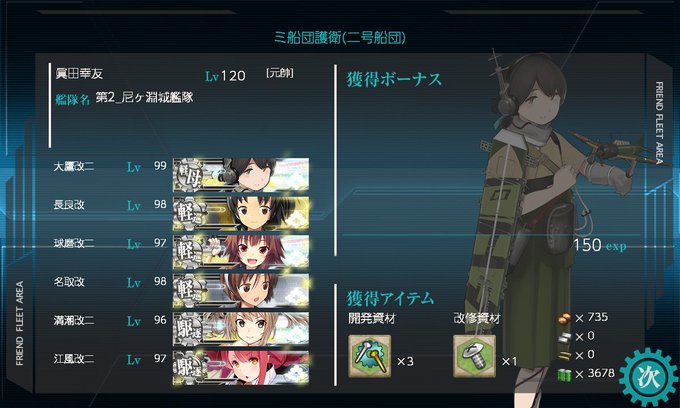
Task: Click the 150 exp reward text
Action: pyautogui.click(x=600, y=245)
